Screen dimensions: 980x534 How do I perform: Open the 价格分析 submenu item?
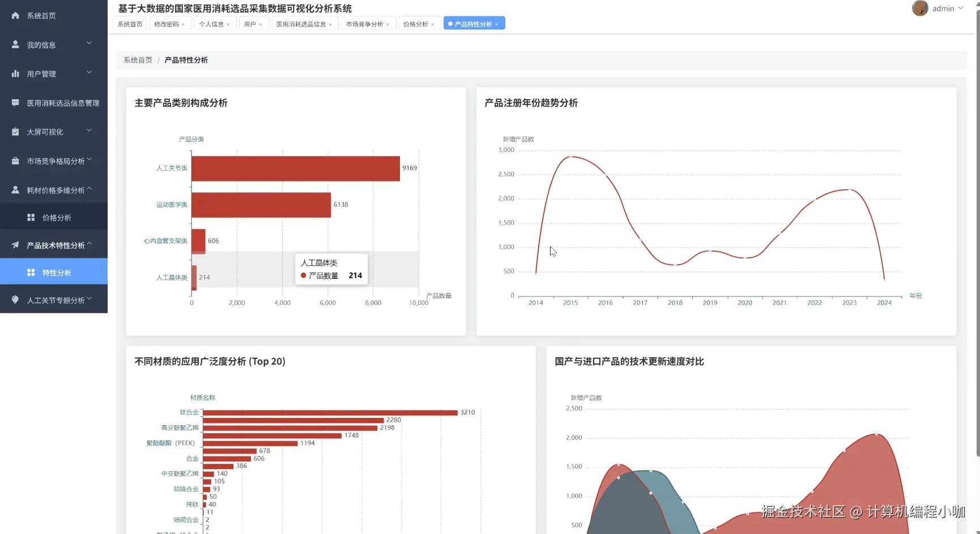coord(54,217)
